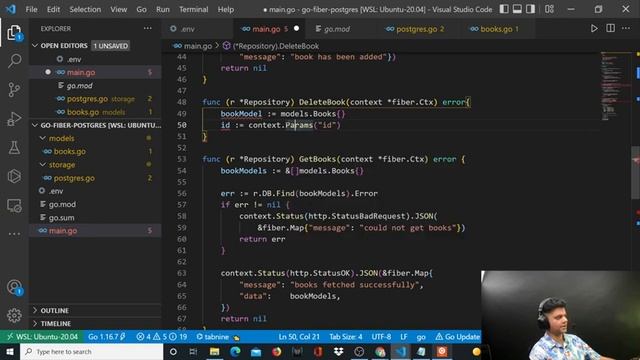The height and width of the screenshot is (360, 640).
Task: Open Explorer panel more actions menu
Action: coord(147,28)
